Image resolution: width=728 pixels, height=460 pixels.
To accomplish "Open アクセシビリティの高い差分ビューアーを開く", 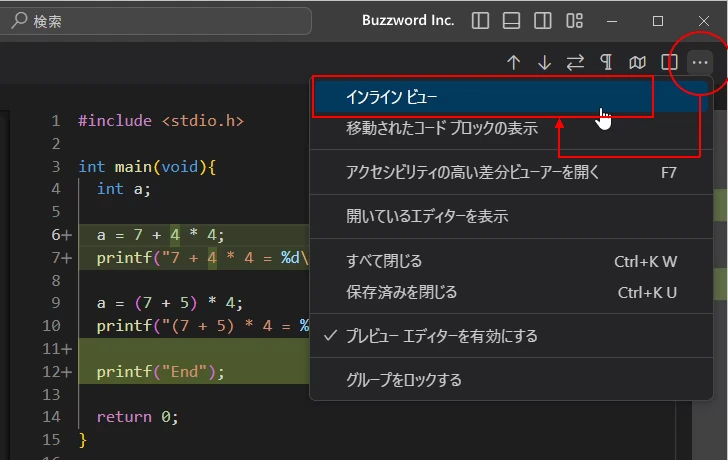I will pyautogui.click(x=511, y=173).
